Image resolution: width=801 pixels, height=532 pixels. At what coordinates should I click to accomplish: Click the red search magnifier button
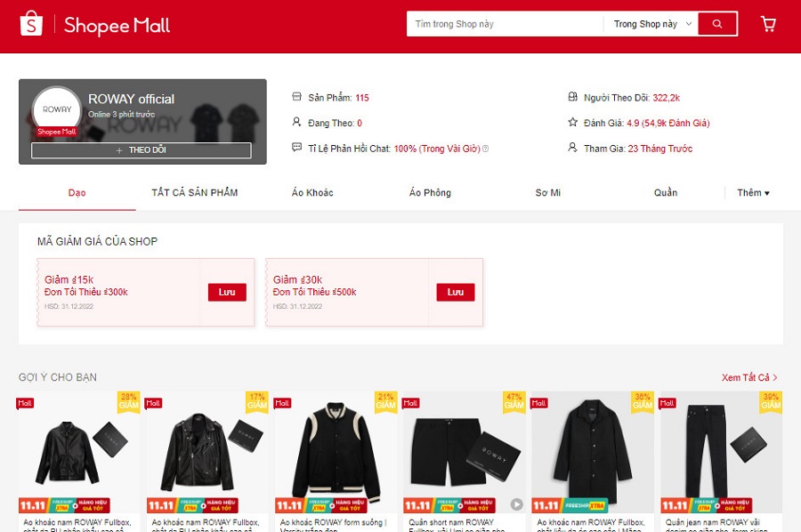[x=717, y=24]
